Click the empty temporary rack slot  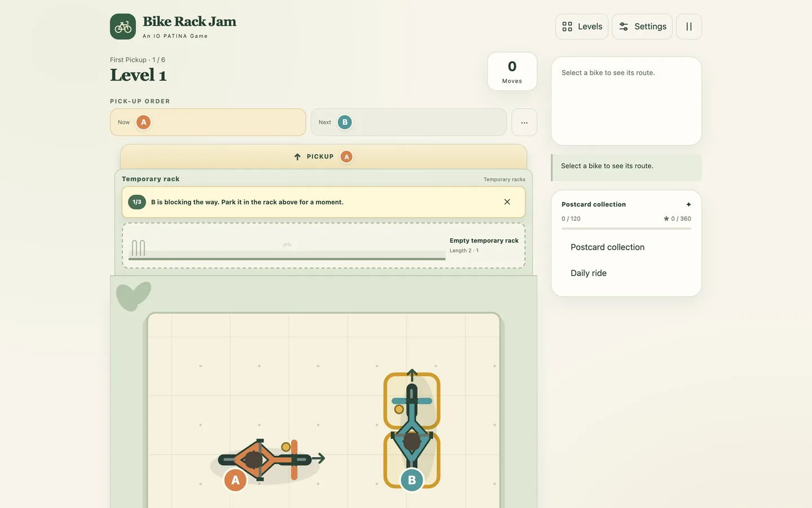tap(324, 246)
